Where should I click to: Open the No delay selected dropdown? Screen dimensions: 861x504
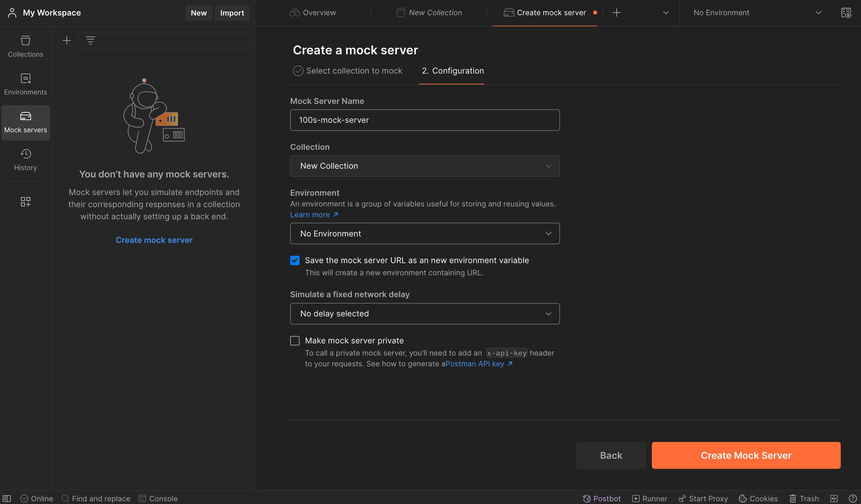[424, 314]
